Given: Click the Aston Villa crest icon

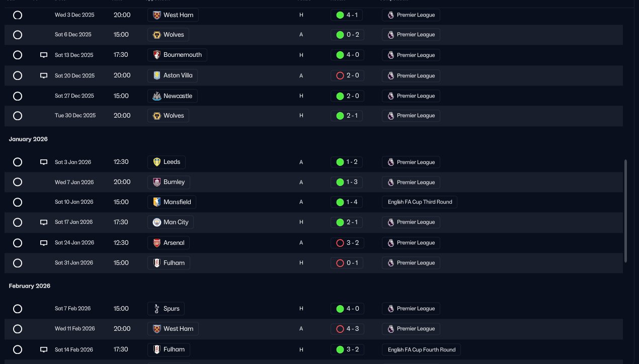Looking at the screenshot, I should [x=157, y=75].
